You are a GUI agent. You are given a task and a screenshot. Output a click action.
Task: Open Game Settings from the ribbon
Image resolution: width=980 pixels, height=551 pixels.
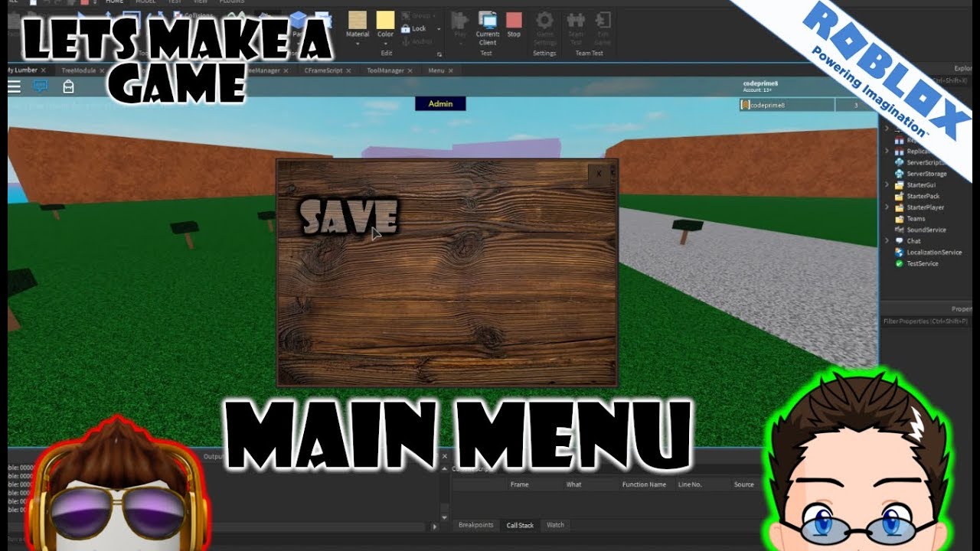pyautogui.click(x=544, y=28)
